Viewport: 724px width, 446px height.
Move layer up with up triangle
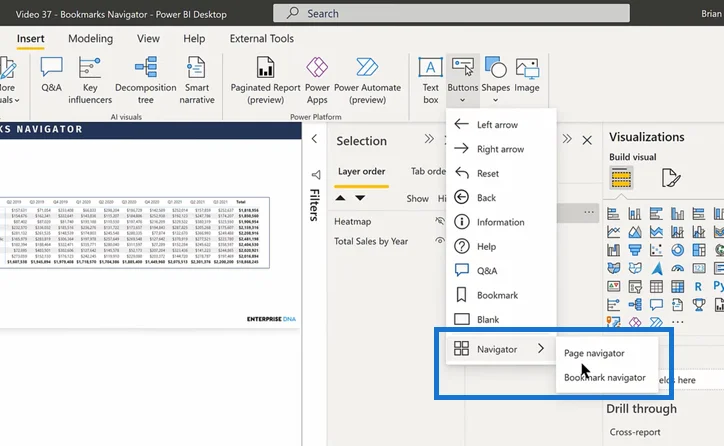[340, 198]
